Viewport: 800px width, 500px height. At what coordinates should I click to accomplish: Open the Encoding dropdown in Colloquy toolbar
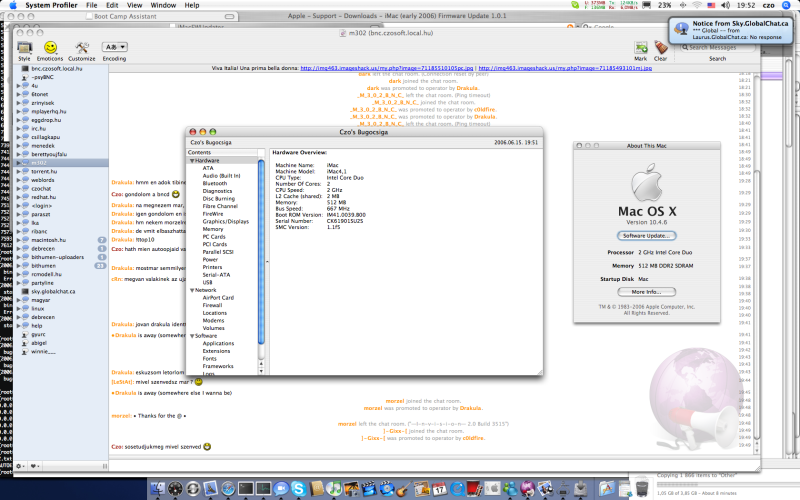tap(114, 47)
